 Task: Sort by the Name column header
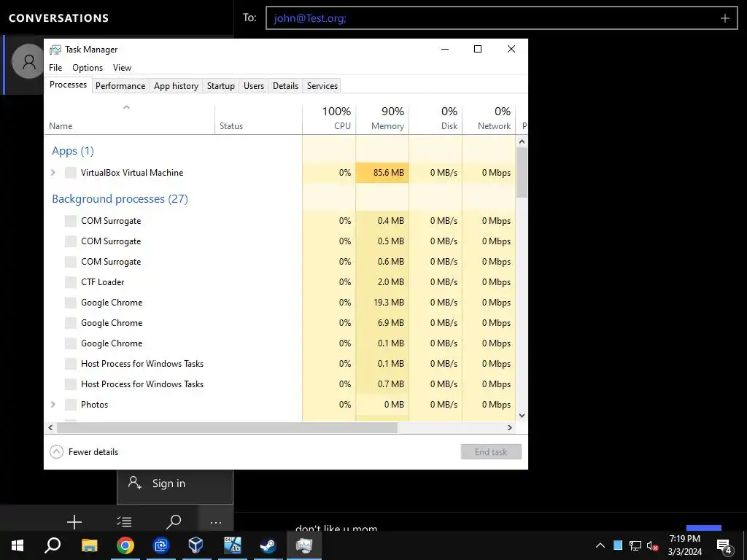tap(129, 119)
